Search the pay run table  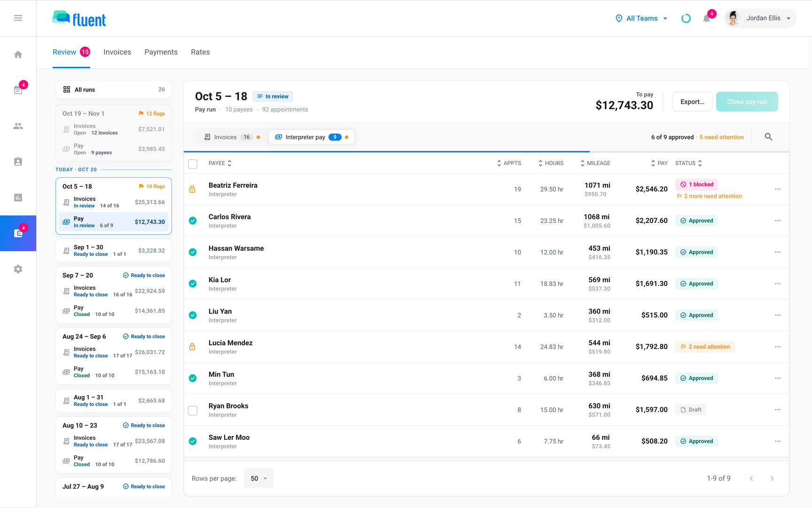768,137
